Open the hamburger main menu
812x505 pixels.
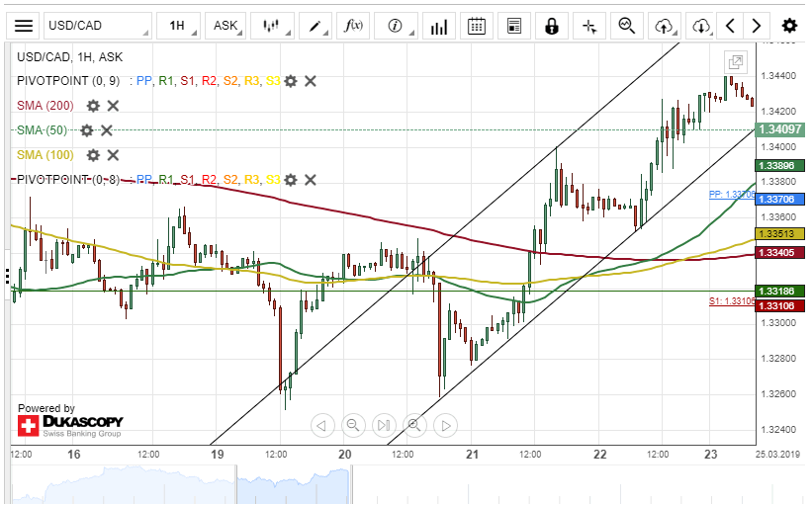[24, 26]
